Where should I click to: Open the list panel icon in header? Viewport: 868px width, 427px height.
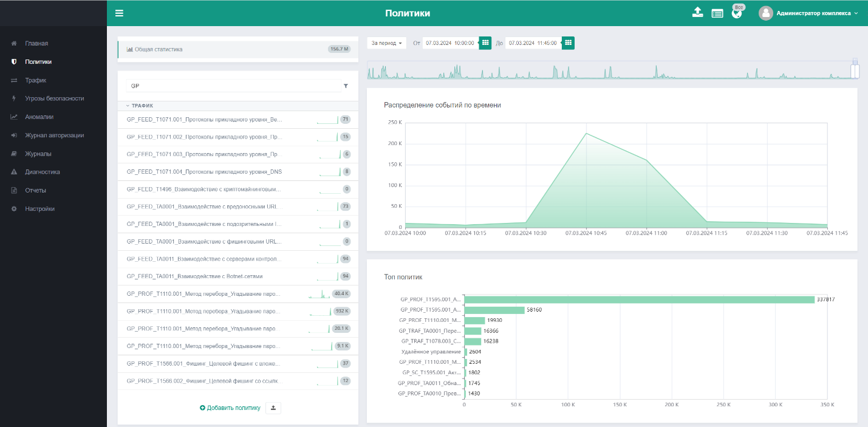[x=717, y=13]
